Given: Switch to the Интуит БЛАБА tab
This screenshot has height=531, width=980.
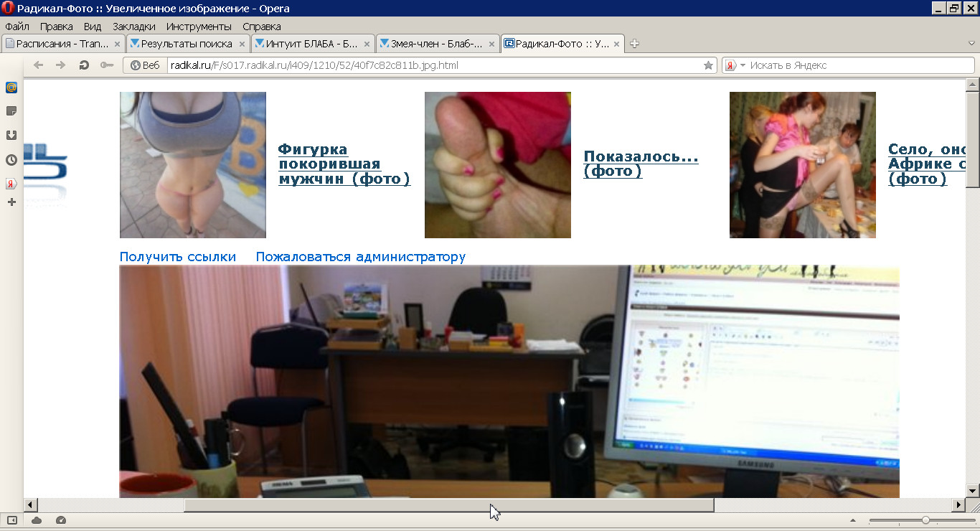Looking at the screenshot, I should [311, 44].
